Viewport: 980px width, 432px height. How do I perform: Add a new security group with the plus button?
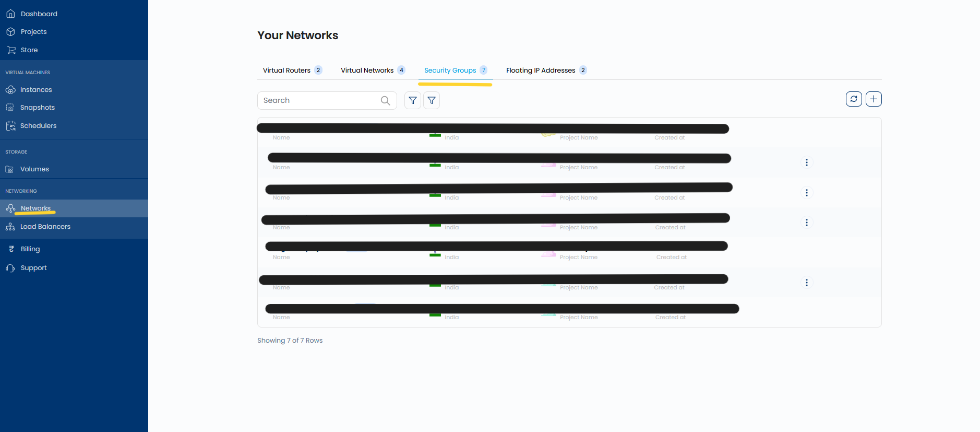point(874,99)
